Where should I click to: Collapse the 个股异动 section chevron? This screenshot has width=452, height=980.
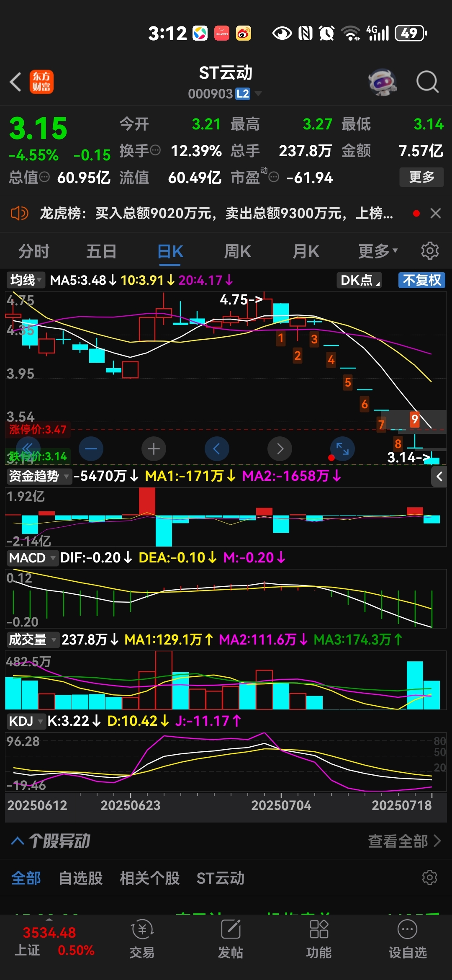tap(18, 841)
